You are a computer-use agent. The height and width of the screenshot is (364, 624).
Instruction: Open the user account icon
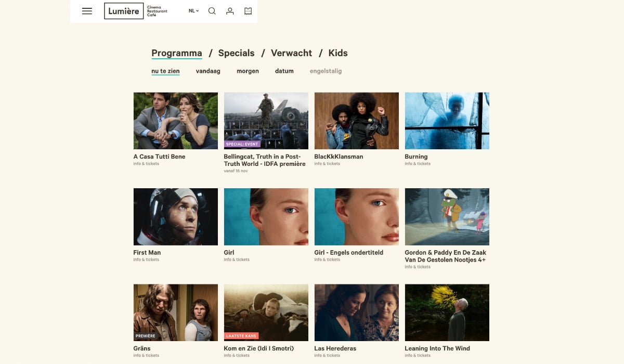(230, 11)
